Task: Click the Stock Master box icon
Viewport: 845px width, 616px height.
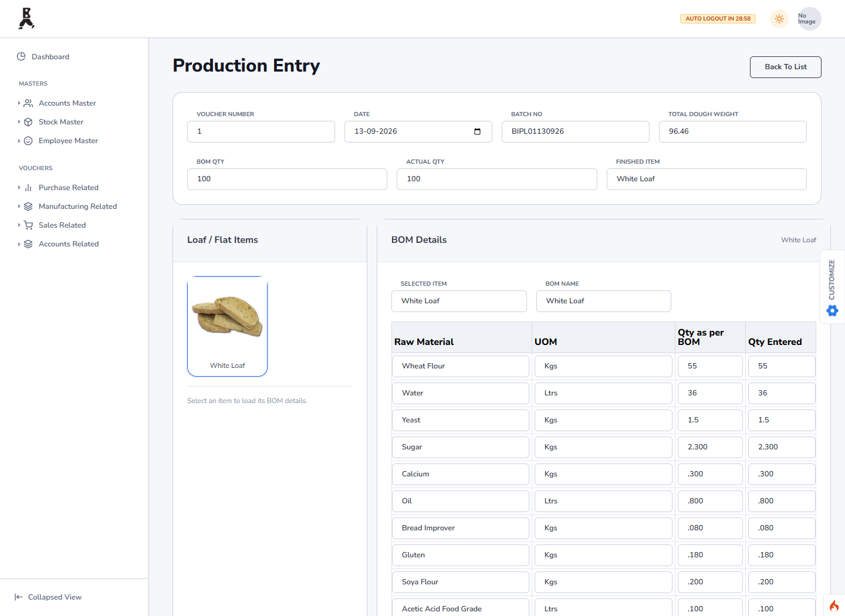Action: coord(28,122)
